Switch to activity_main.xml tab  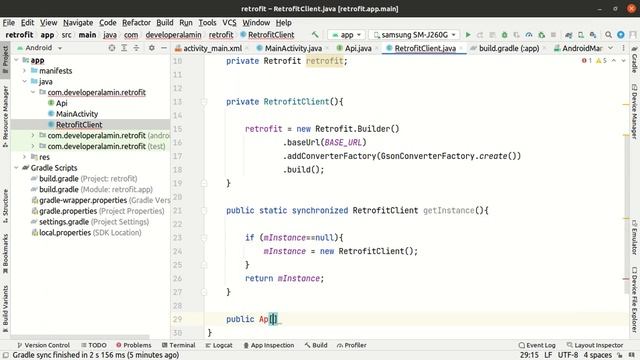click(x=212, y=48)
